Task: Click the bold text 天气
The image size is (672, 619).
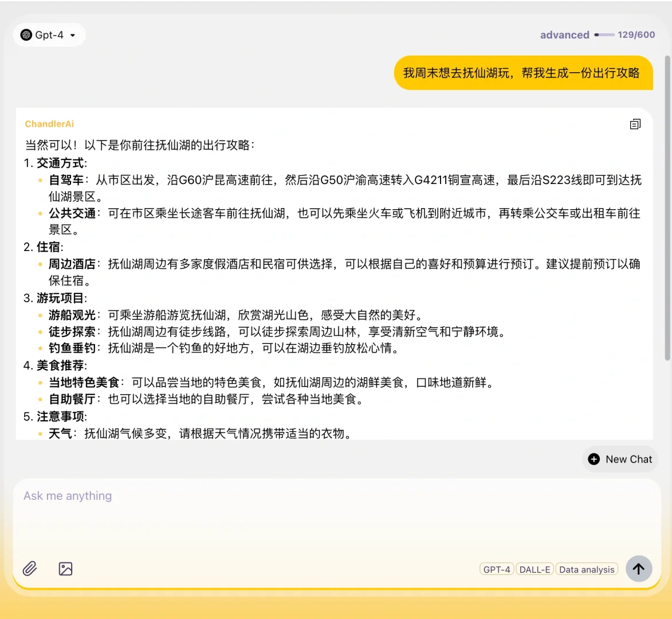Action: tap(60, 433)
